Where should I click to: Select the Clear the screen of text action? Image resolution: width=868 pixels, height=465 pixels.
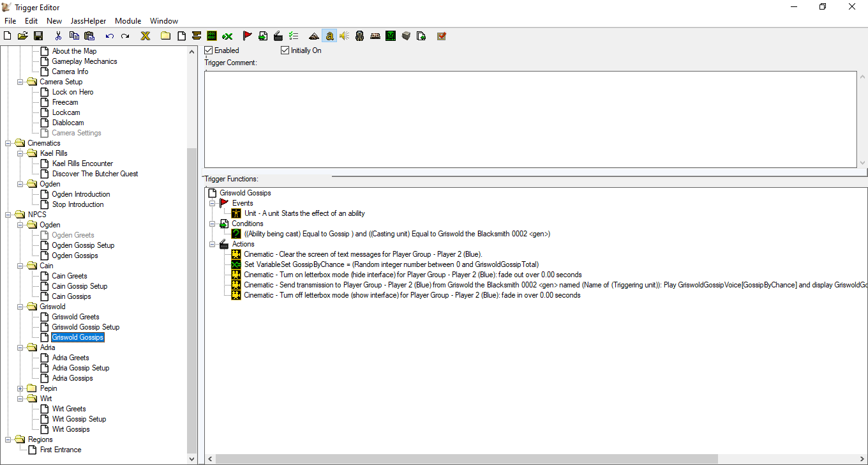pos(363,254)
